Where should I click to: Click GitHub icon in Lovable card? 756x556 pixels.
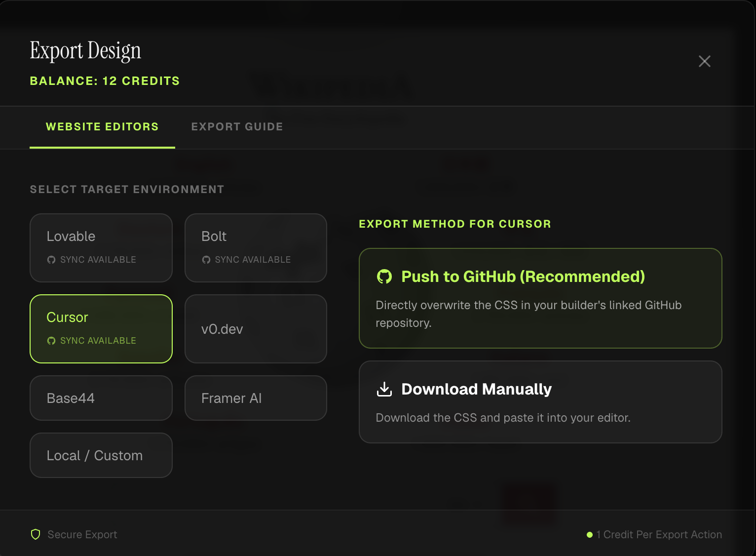click(x=51, y=260)
